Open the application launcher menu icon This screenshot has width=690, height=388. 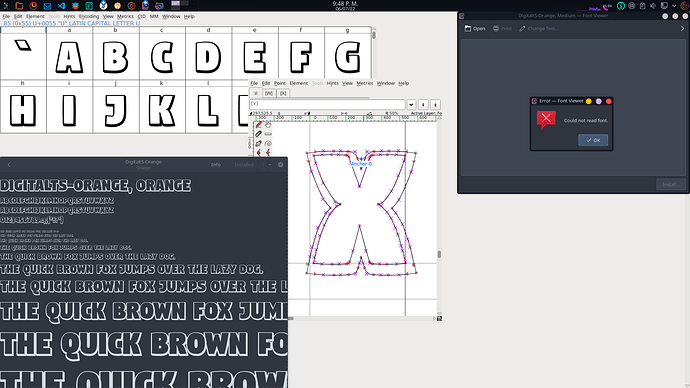pyautogui.click(x=5, y=6)
